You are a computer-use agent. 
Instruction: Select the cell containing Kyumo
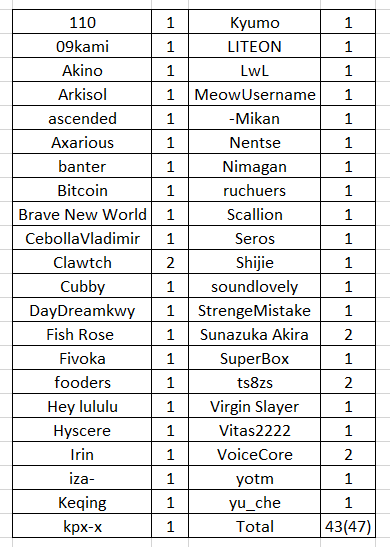coord(254,22)
